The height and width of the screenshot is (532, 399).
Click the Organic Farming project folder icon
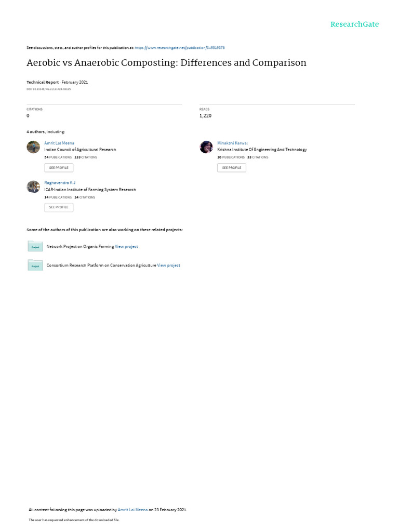35,246
